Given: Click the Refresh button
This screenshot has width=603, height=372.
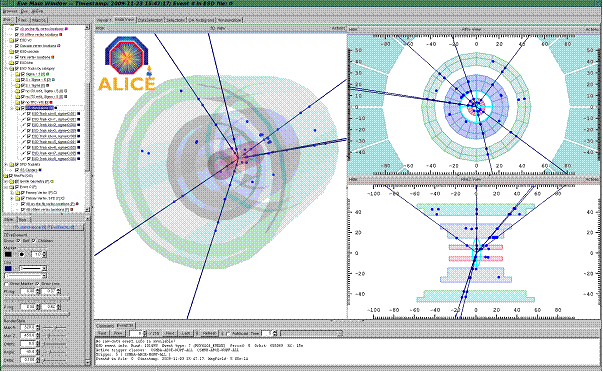Looking at the screenshot, I should coord(209,334).
